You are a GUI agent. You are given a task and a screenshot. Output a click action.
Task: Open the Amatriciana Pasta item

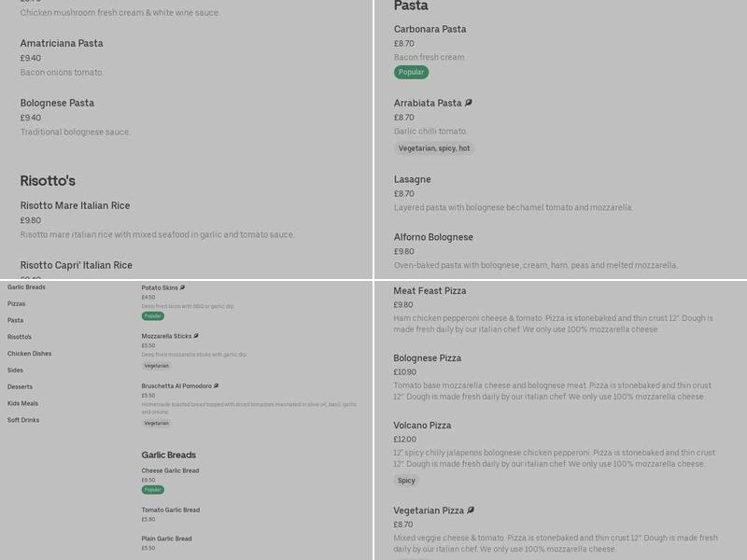point(62,43)
